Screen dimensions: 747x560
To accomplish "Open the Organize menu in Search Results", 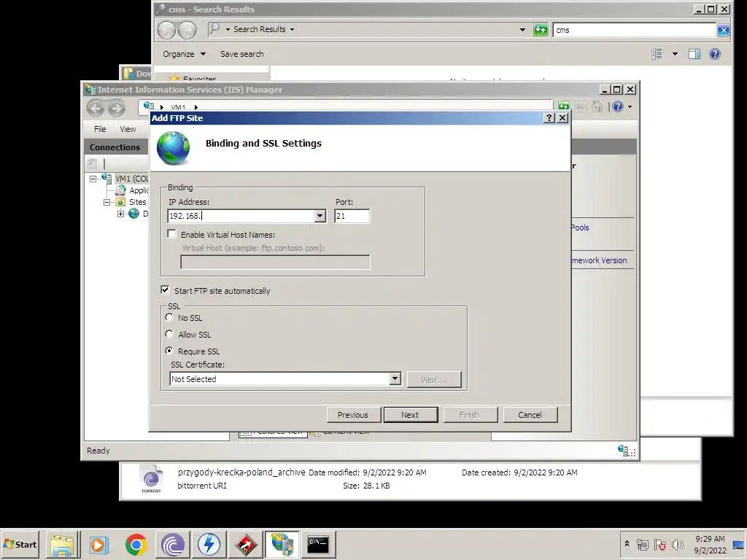I will [184, 54].
